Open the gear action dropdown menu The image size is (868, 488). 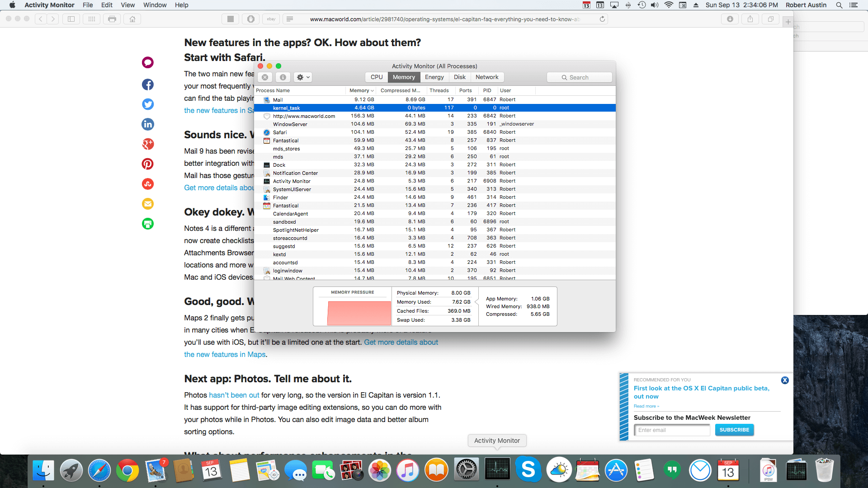click(x=303, y=77)
